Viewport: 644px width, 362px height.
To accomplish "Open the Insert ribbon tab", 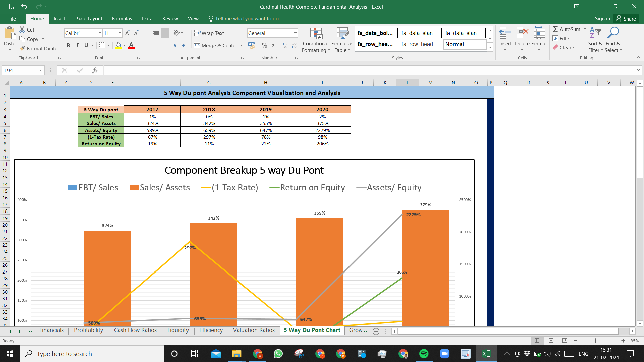I will coord(59,19).
